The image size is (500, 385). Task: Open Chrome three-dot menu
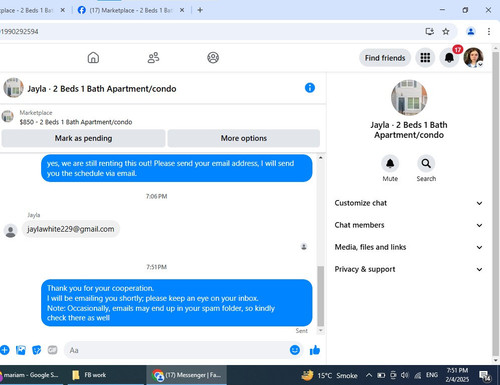click(x=489, y=32)
